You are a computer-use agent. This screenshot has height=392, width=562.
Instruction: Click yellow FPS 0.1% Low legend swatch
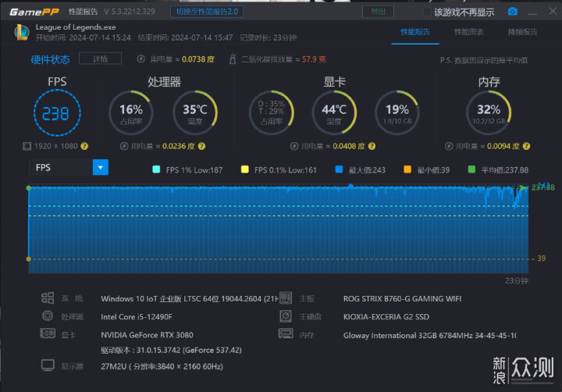pyautogui.click(x=245, y=169)
